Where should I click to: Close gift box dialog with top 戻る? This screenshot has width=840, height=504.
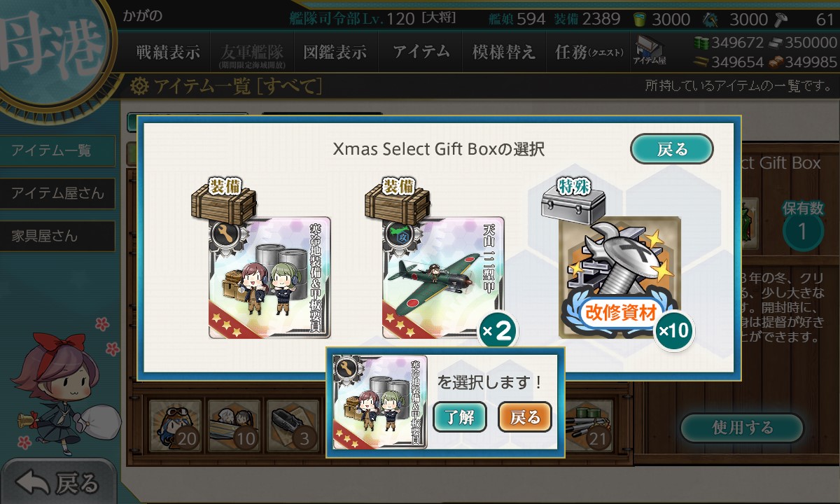click(672, 149)
